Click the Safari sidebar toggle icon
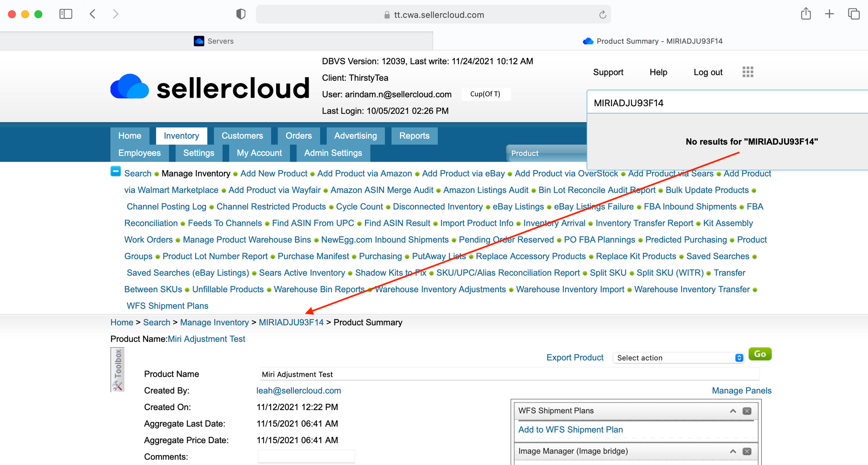 (x=66, y=14)
